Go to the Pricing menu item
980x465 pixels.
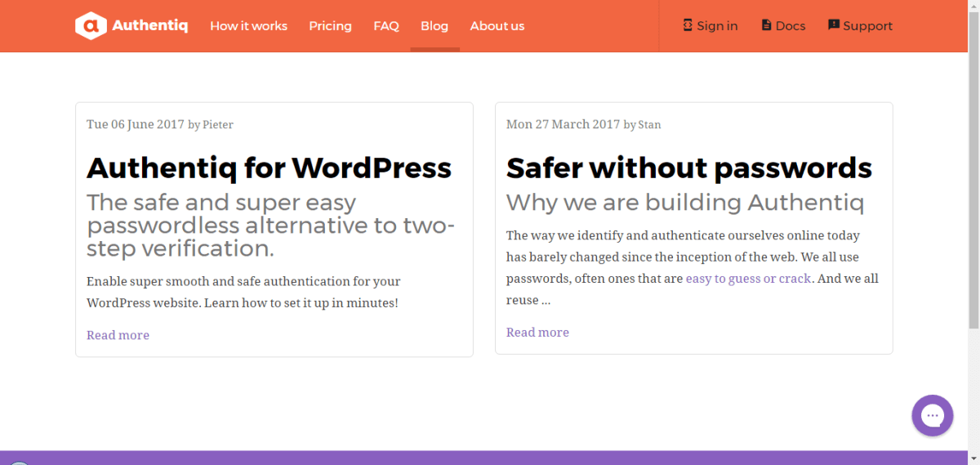330,26
